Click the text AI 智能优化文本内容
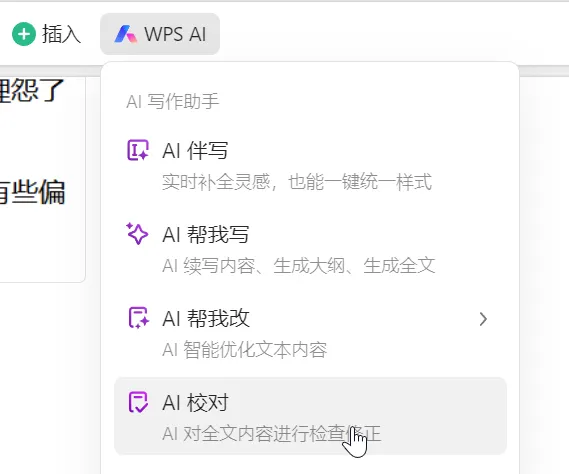The image size is (569, 474). point(245,350)
